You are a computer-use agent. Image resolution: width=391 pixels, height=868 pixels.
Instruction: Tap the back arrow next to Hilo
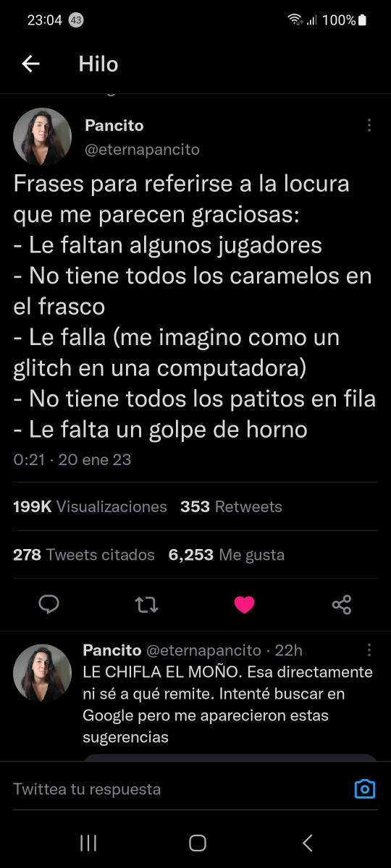(x=30, y=64)
